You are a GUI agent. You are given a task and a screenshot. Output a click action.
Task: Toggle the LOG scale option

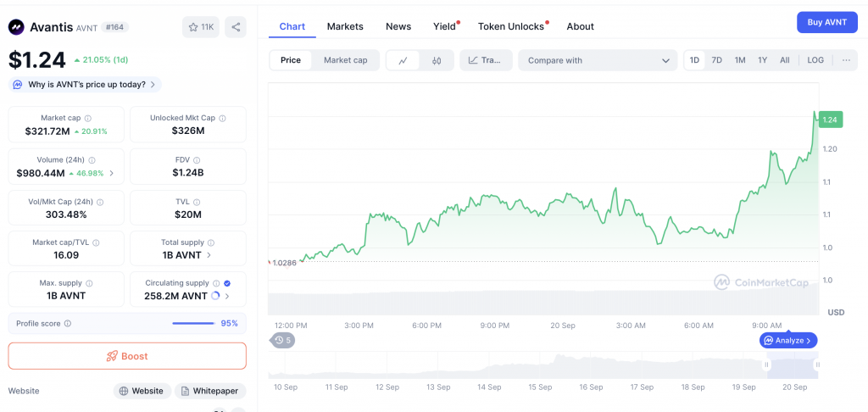815,60
